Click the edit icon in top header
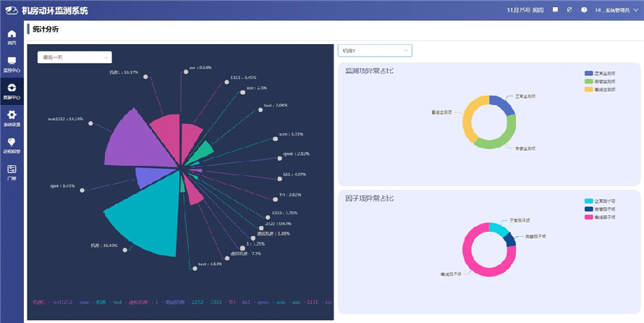The width and height of the screenshot is (644, 323). point(569,10)
